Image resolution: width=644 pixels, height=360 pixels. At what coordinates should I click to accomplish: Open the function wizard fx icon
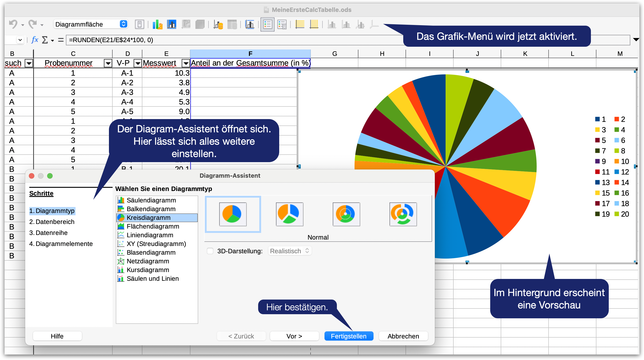point(35,40)
